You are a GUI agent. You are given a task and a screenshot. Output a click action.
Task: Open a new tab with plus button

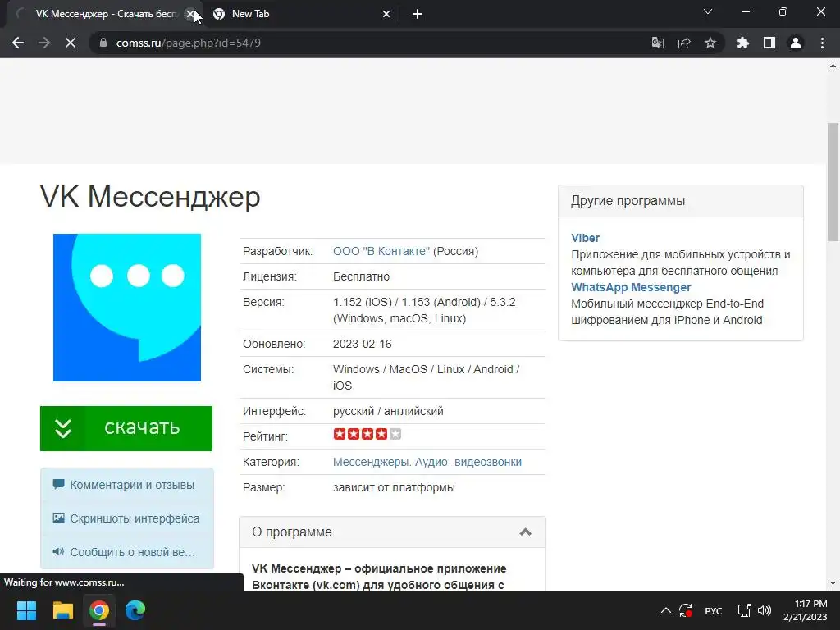click(418, 15)
